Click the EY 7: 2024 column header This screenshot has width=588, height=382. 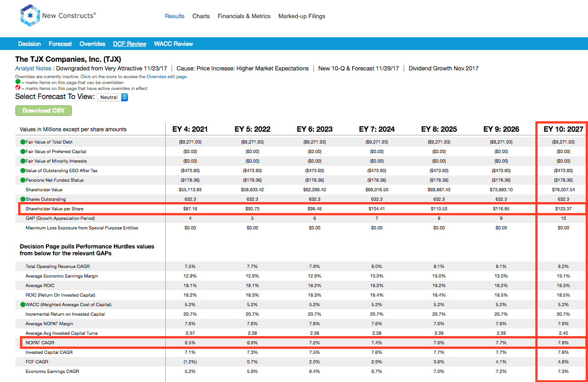click(x=377, y=129)
